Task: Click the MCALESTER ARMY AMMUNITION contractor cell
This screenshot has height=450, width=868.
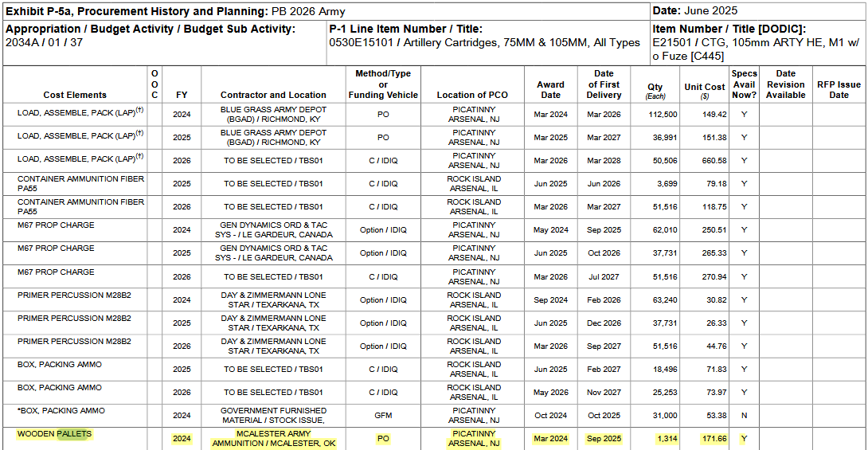Action: click(273, 438)
